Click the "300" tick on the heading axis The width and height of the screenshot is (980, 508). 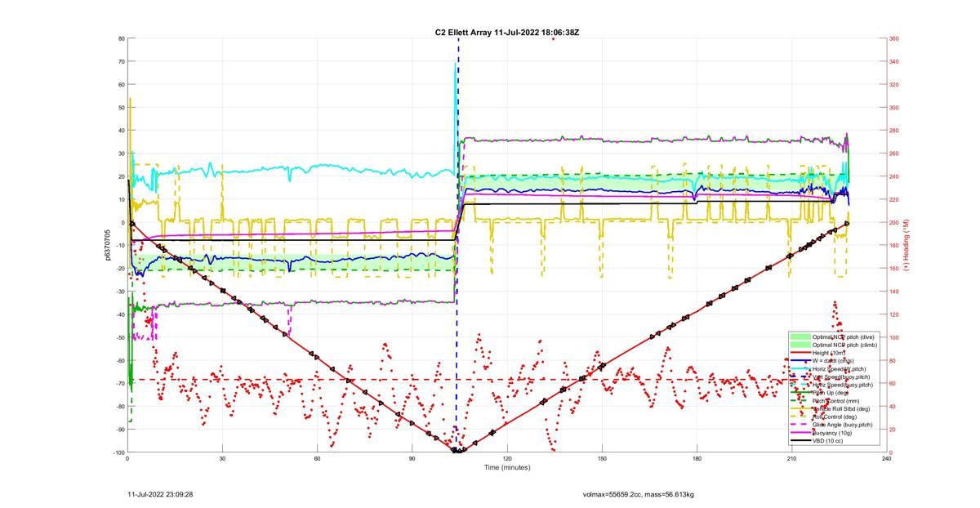pos(894,107)
